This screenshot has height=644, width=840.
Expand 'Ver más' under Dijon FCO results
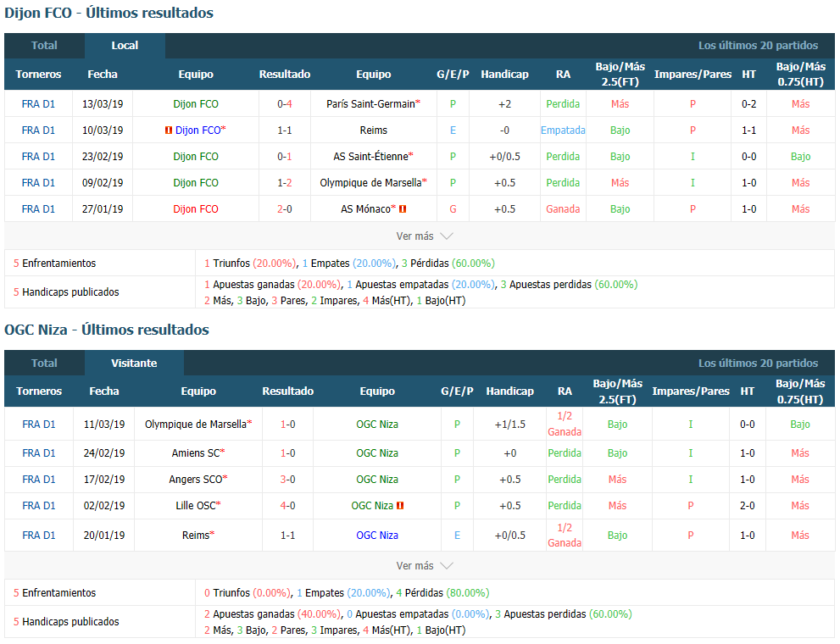[425, 236]
